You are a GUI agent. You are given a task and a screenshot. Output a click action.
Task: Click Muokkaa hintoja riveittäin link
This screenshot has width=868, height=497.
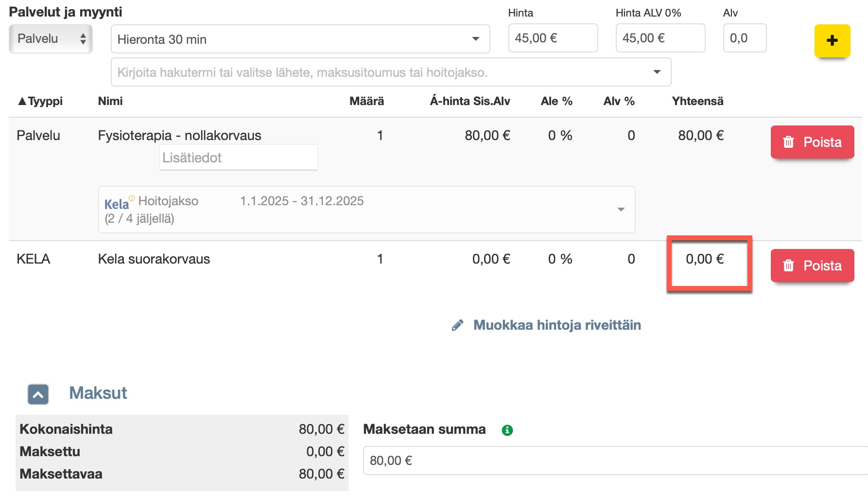[x=556, y=325]
